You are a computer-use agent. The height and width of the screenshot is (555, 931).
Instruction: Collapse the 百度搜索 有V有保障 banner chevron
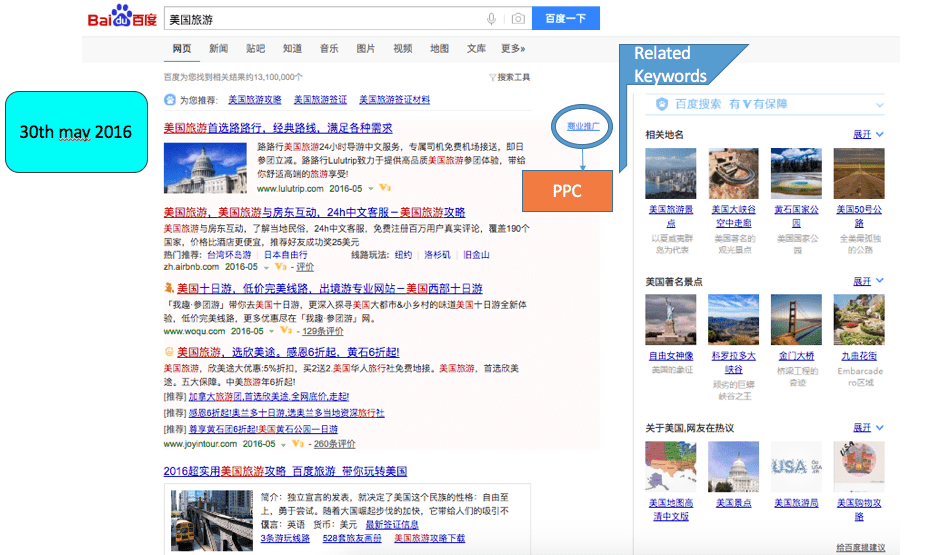pos(879,104)
